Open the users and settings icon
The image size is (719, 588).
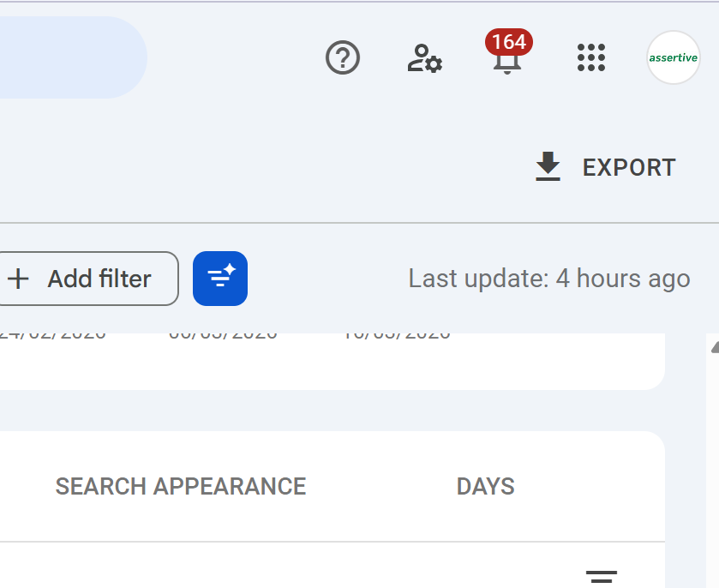tap(423, 58)
